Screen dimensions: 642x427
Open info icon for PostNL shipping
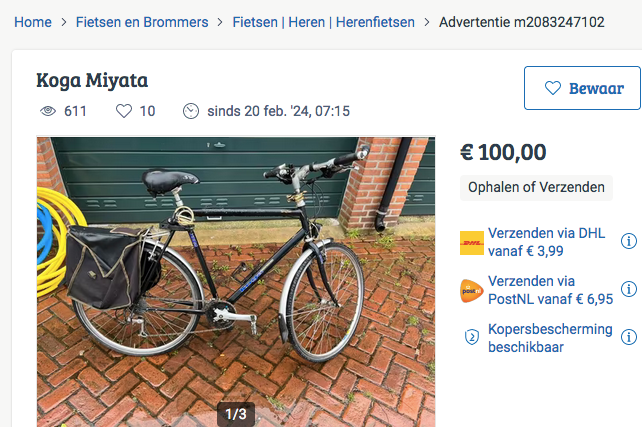click(x=629, y=290)
